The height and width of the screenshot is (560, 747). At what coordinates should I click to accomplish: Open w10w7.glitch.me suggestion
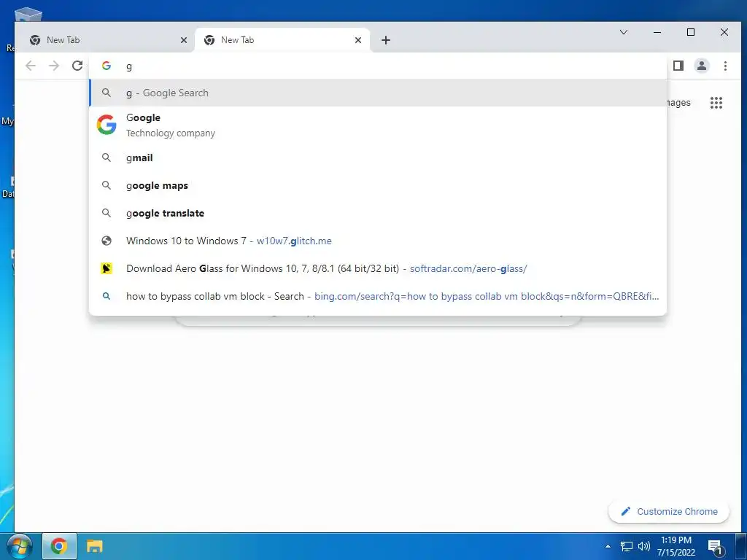pos(378,241)
